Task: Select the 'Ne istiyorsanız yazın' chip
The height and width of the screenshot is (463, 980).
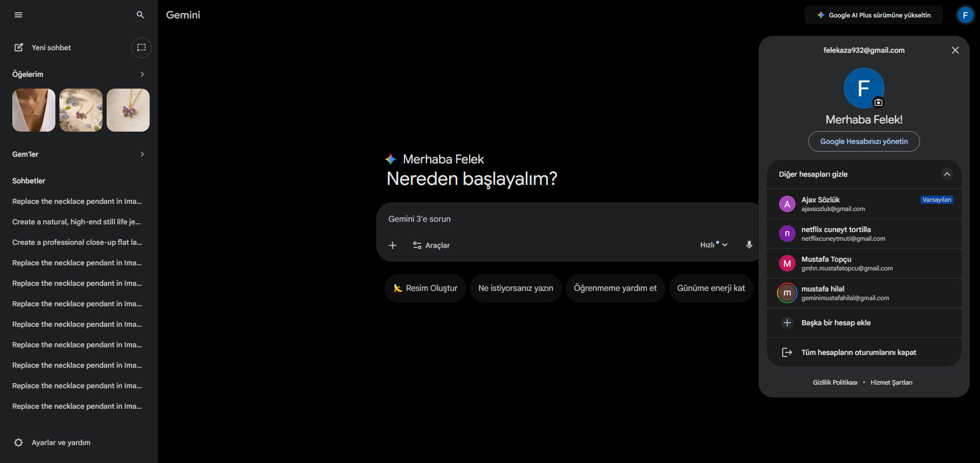Action: 516,288
